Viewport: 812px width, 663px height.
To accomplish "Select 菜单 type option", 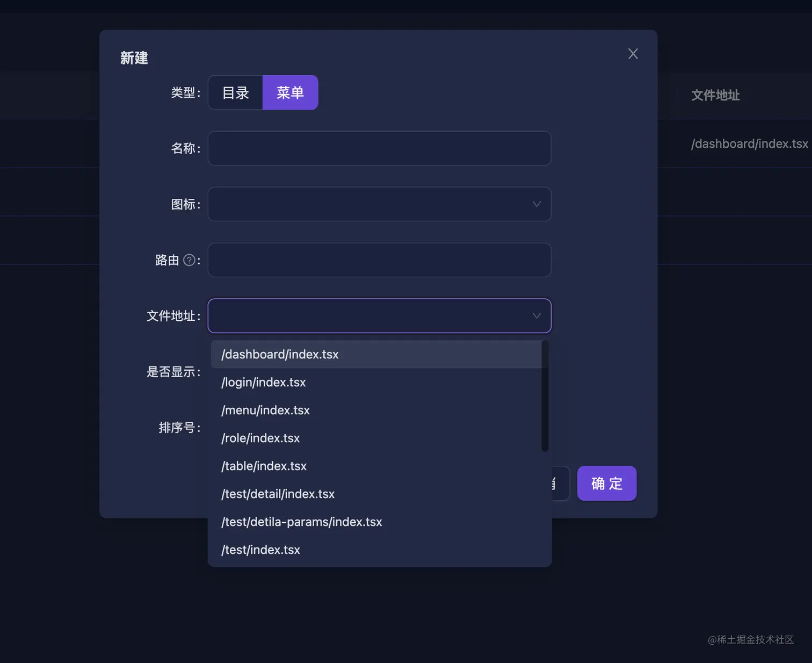I will click(290, 92).
